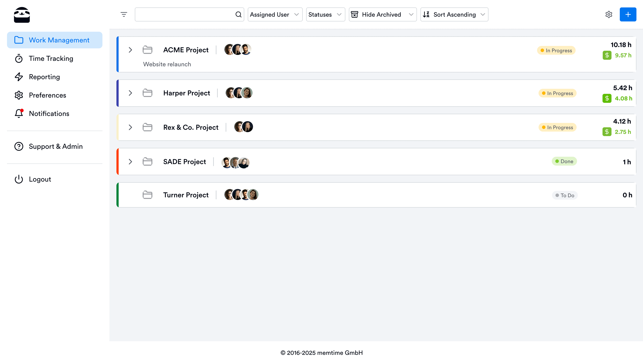Image resolution: width=643 pixels, height=364 pixels.
Task: Open the Hide Archived dropdown
Action: click(382, 14)
